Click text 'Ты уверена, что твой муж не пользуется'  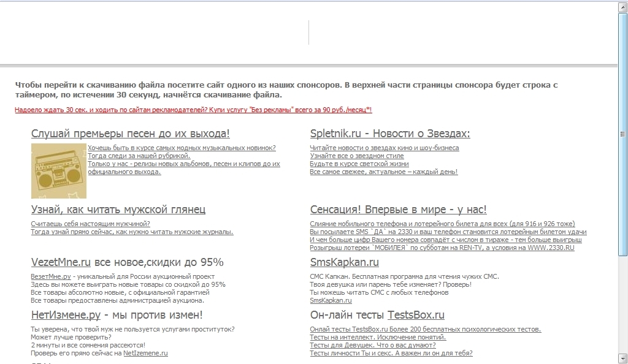point(132,329)
